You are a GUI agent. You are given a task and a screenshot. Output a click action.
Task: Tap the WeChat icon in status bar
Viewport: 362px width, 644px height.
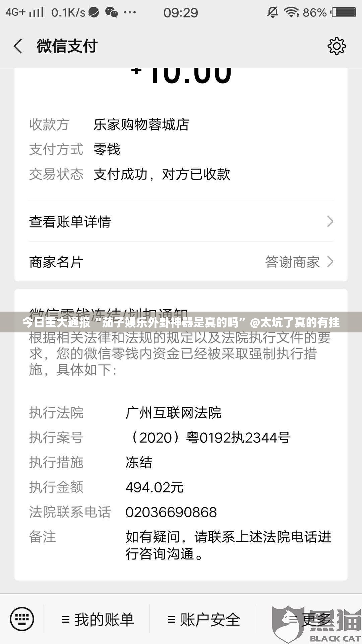click(x=112, y=12)
